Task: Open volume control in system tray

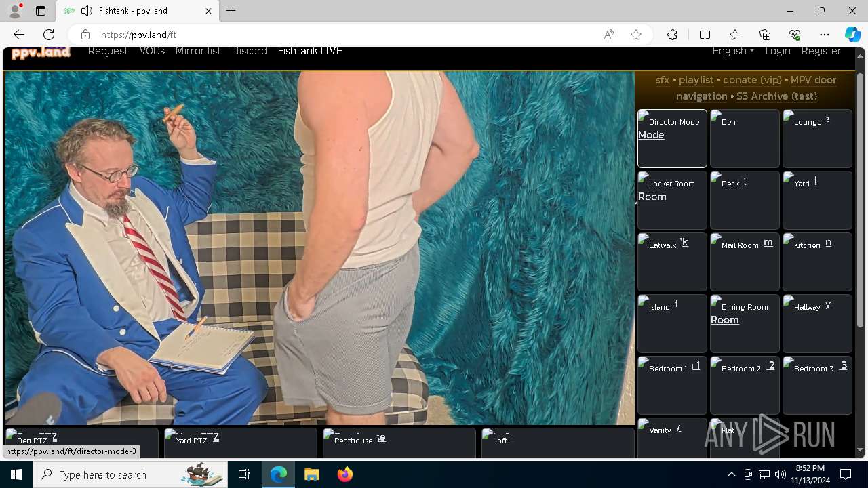Action: [x=781, y=474]
